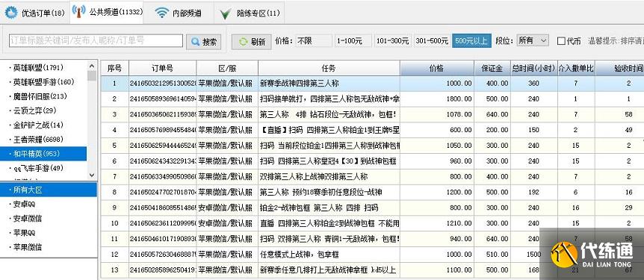This screenshot has width=644, height=280.
Task: Click the game list scrollbar down arrow
Action: (92, 174)
